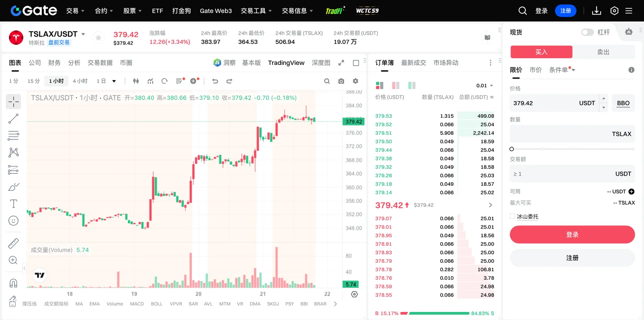Toggle the chart layout square icon

[x=356, y=63]
